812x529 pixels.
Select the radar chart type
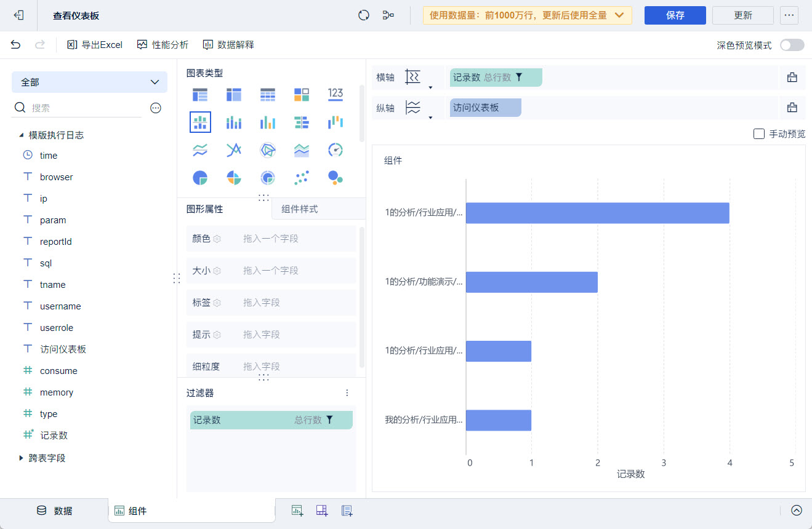click(x=268, y=149)
